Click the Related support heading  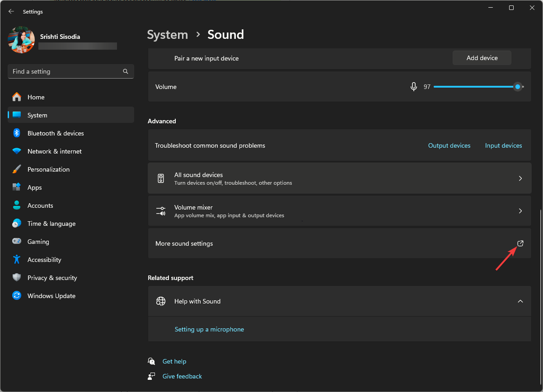click(170, 278)
